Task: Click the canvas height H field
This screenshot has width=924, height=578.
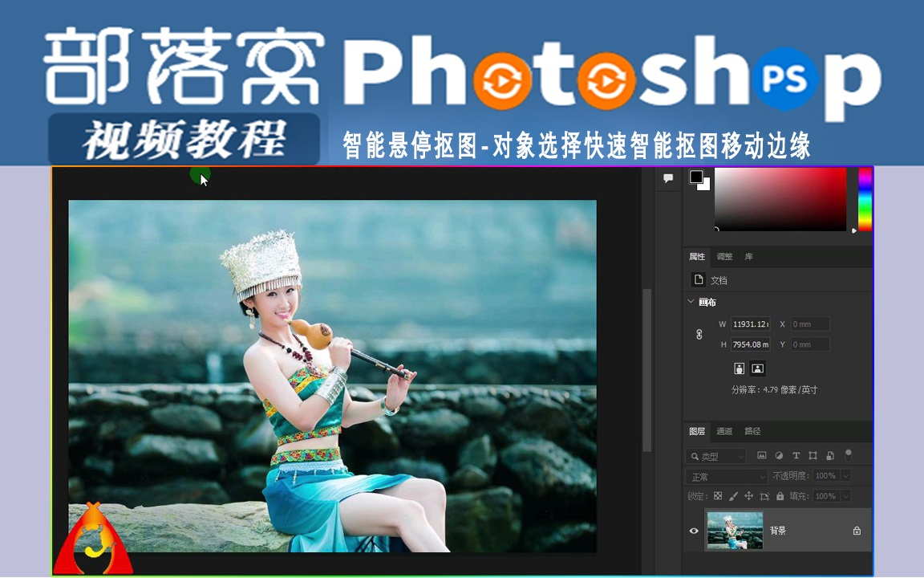Action: pos(750,344)
